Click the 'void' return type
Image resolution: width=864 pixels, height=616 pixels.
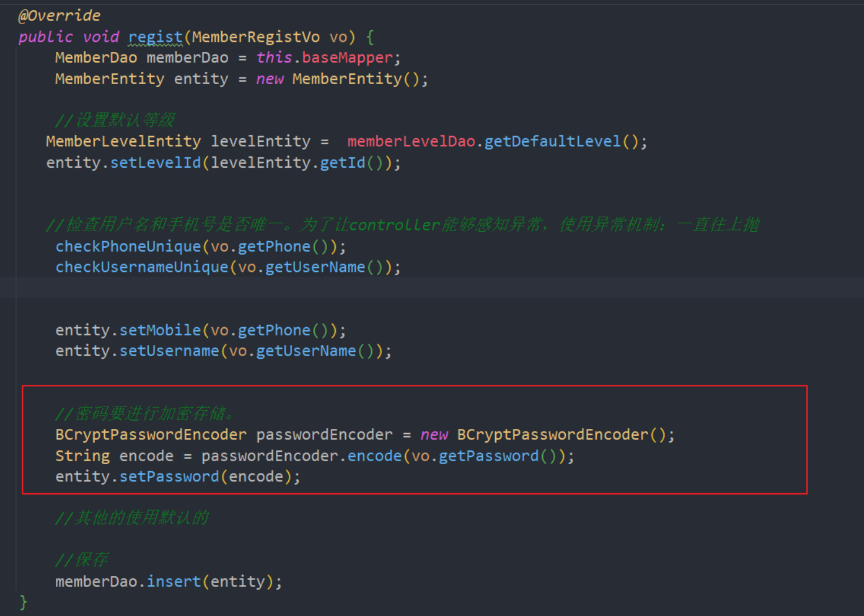point(101,37)
